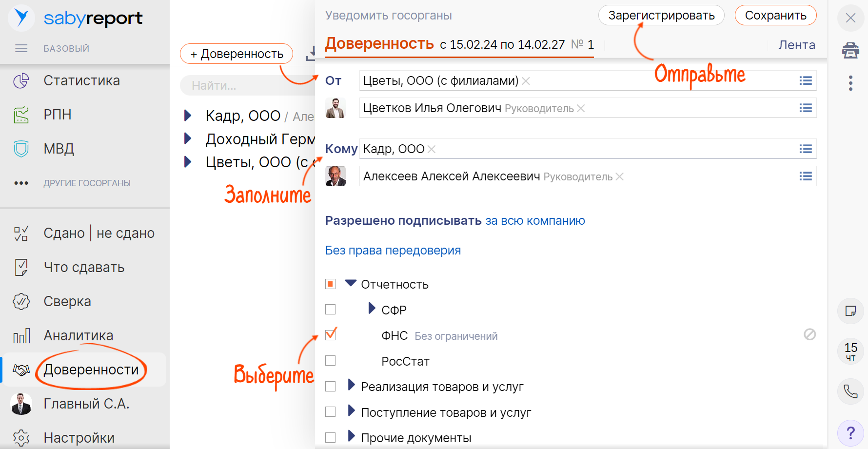Click the Доверенности handshake icon
The width and height of the screenshot is (868, 449).
coord(21,370)
